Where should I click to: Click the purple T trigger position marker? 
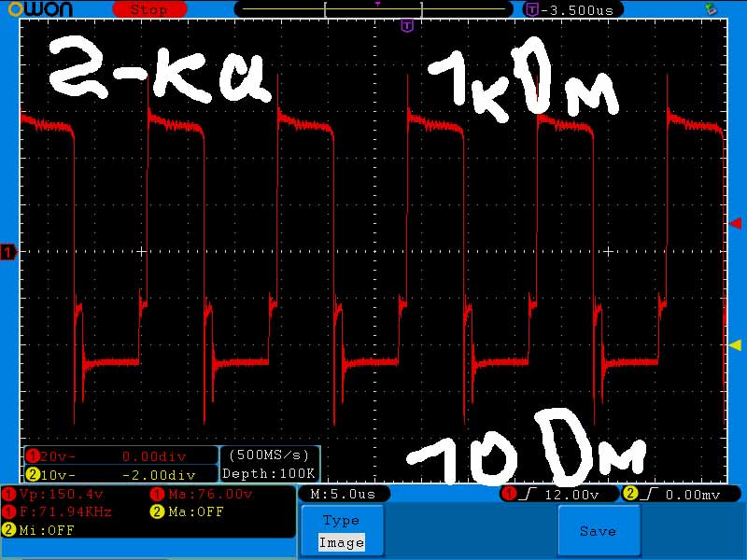[407, 26]
